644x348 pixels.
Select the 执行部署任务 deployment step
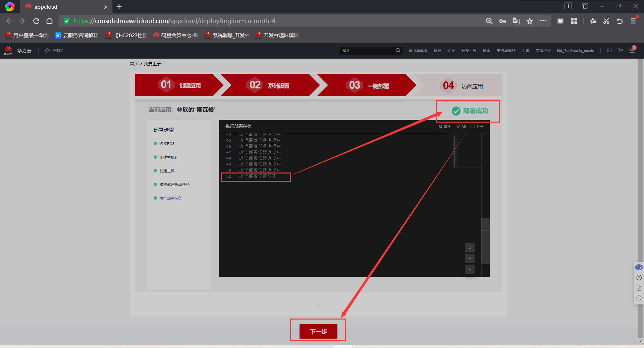tap(168, 198)
